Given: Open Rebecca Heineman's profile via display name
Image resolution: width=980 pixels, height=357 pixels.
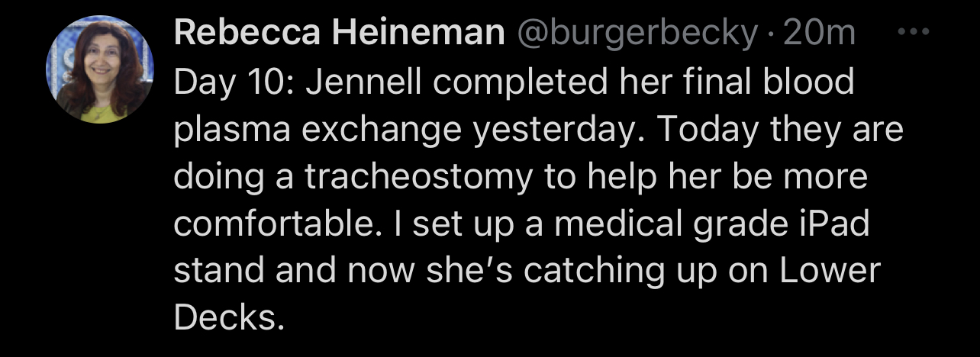Looking at the screenshot, I should tap(340, 34).
